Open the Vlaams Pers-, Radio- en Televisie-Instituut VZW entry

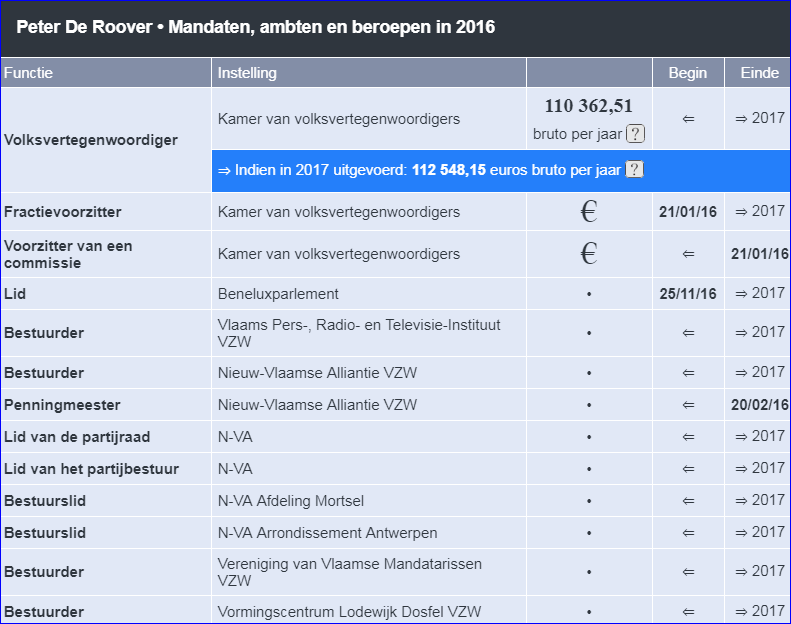(358, 333)
